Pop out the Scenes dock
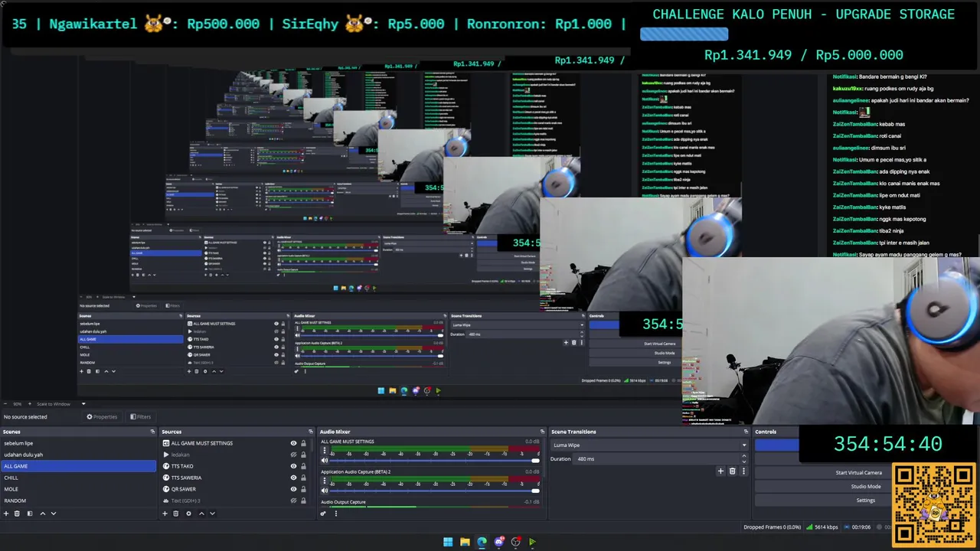Image resolution: width=980 pixels, height=551 pixels. (152, 432)
